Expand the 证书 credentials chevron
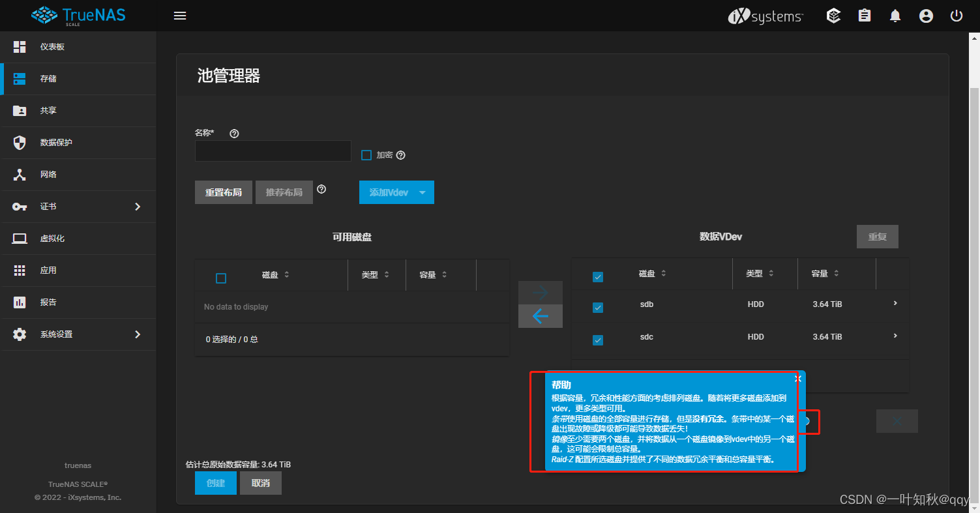Image resolution: width=980 pixels, height=513 pixels. [138, 207]
